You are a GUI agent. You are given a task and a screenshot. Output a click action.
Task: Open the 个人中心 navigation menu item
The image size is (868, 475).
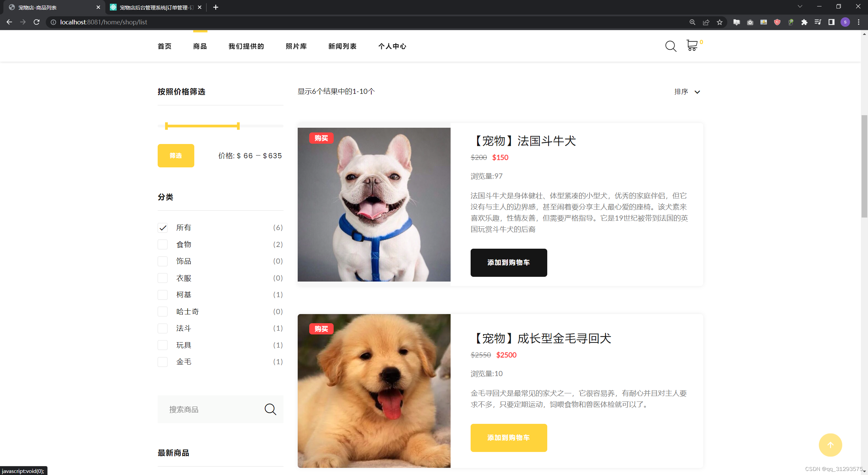(392, 46)
